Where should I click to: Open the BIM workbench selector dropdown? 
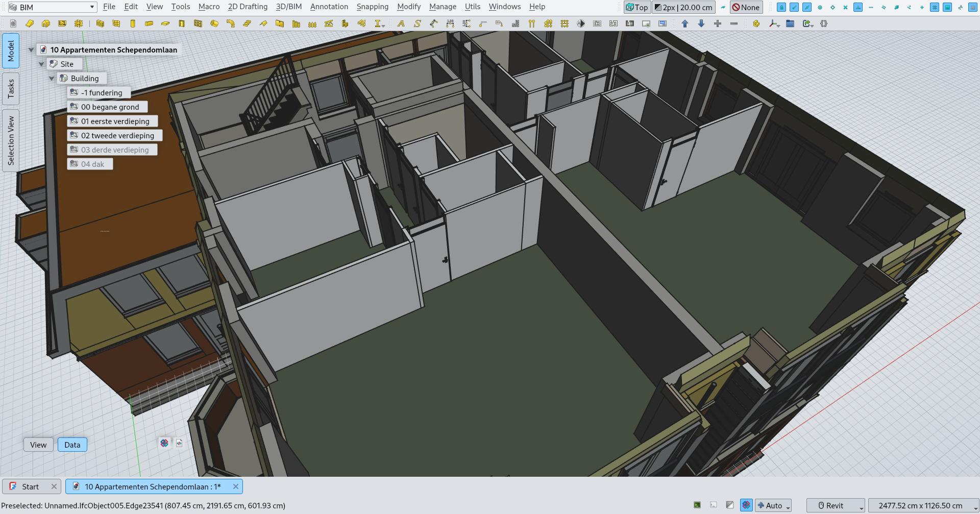(x=52, y=7)
